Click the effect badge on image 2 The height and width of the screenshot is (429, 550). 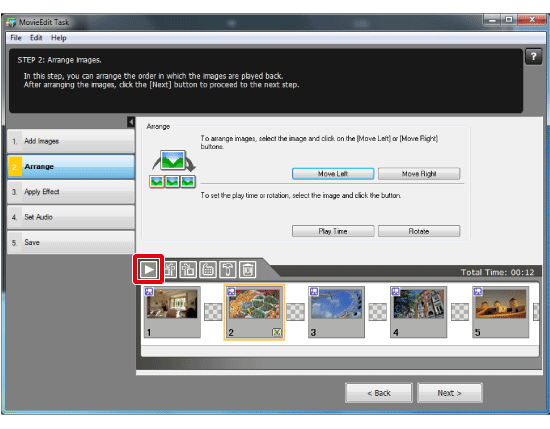click(277, 332)
